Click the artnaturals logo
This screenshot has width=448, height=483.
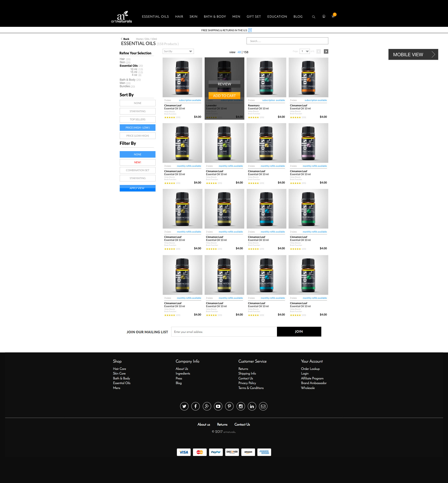[122, 17]
